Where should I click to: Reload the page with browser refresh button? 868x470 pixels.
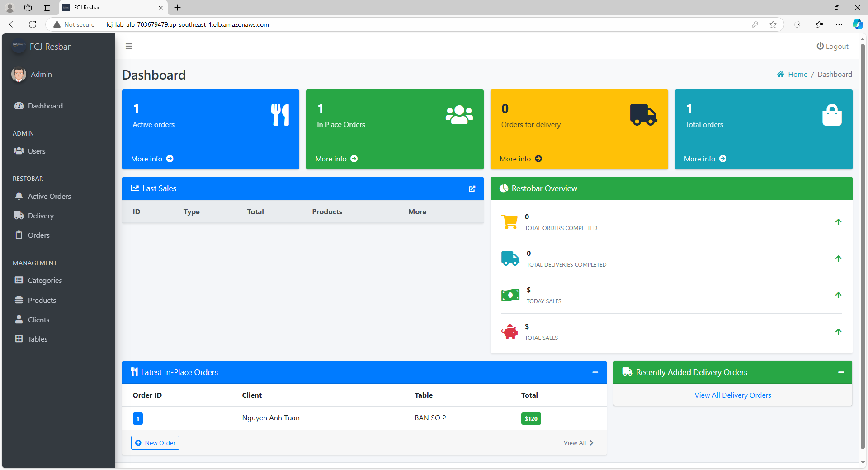33,24
